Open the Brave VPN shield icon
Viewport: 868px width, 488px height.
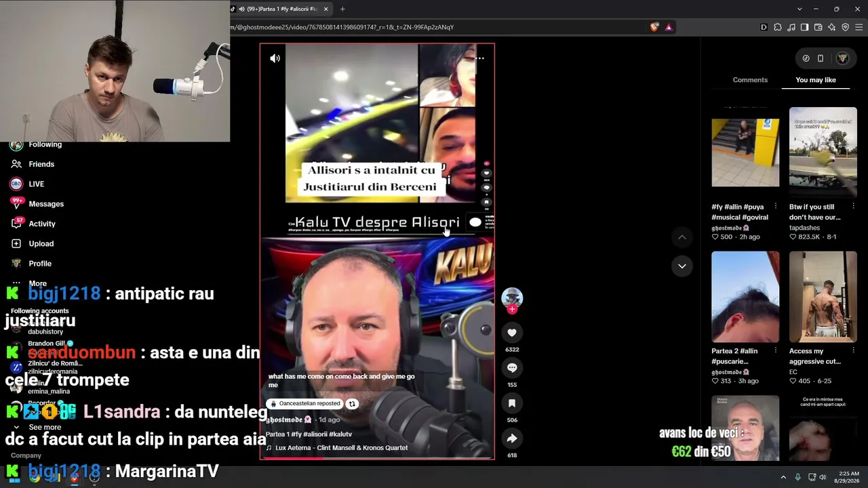pyautogui.click(x=845, y=27)
